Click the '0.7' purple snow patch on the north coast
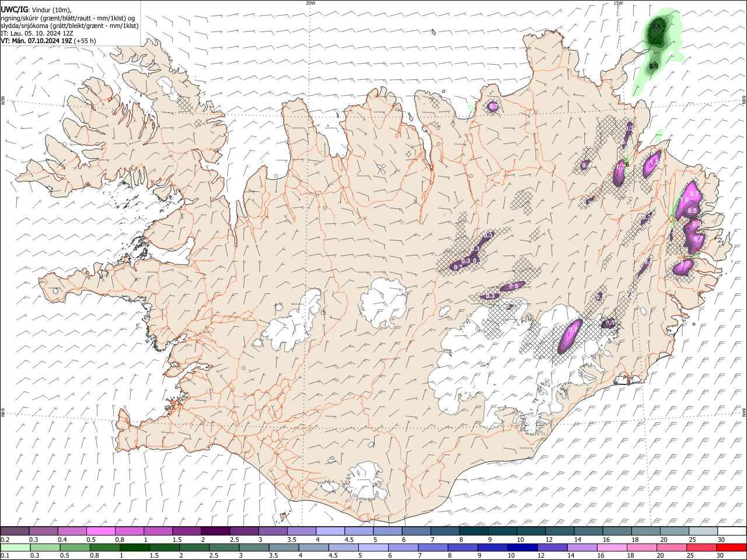This screenshot has width=747, height=560. coord(493,107)
